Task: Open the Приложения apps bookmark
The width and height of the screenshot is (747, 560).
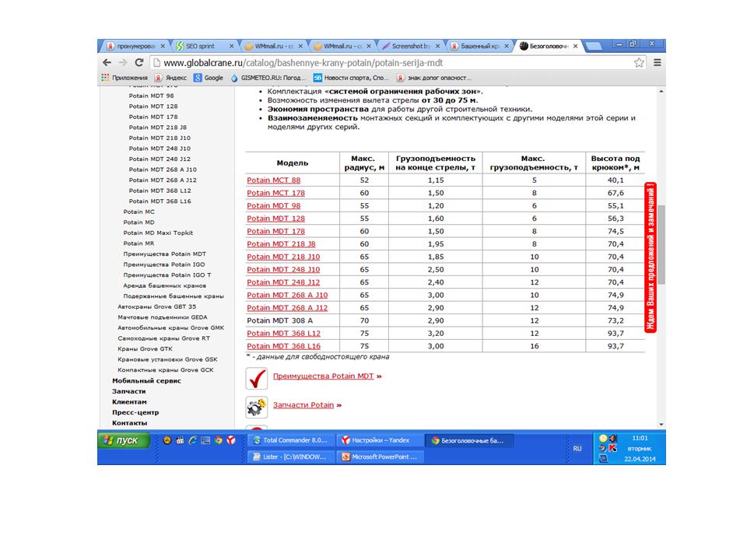Action: click(x=124, y=78)
